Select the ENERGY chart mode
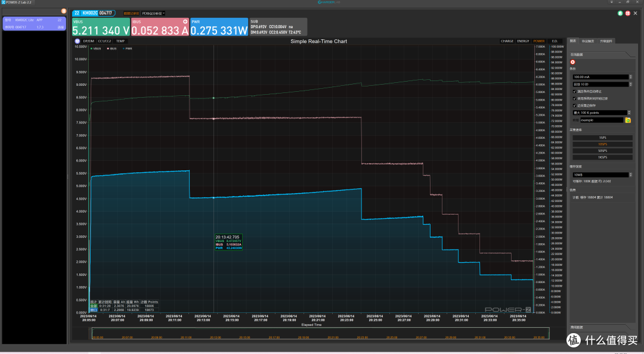The width and height of the screenshot is (644, 354). click(523, 41)
